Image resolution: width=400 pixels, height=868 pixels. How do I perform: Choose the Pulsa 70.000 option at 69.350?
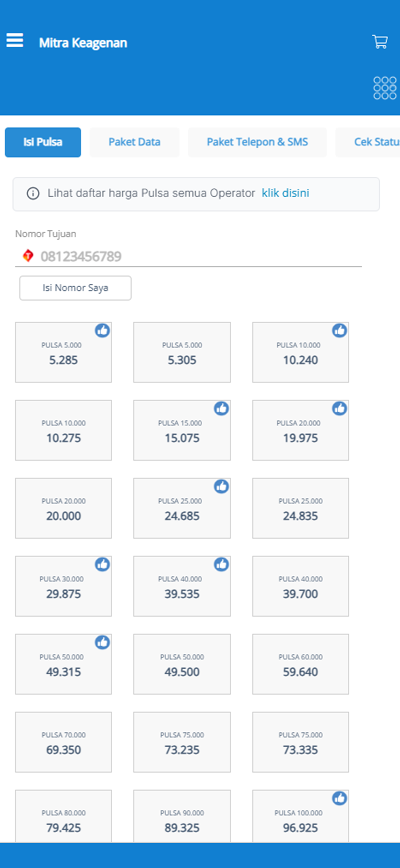pos(63,742)
